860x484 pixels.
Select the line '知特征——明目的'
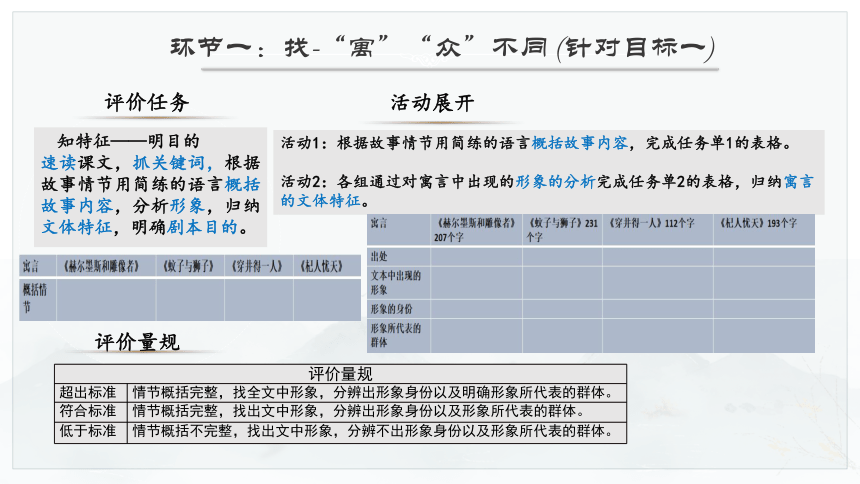pos(128,141)
